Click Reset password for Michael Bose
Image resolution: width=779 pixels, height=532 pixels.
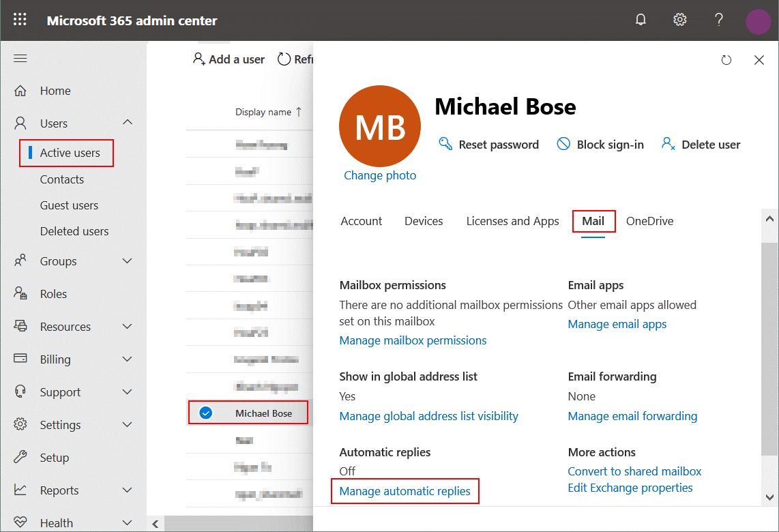click(x=489, y=145)
